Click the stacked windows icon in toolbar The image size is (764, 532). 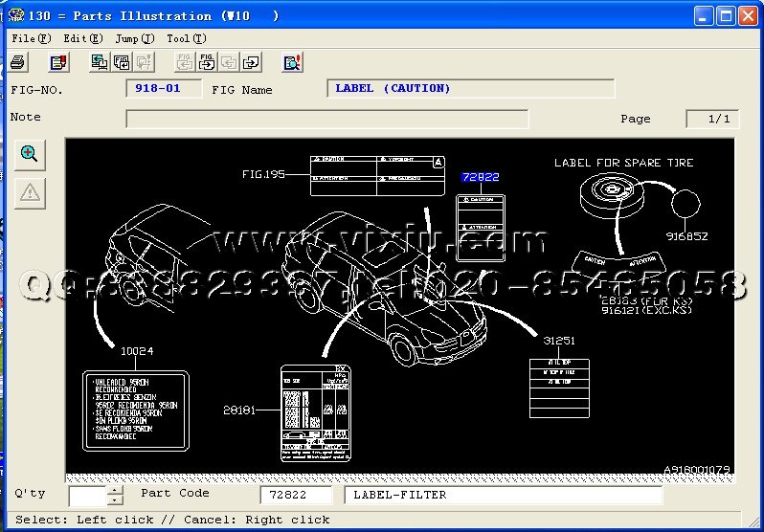click(122, 63)
